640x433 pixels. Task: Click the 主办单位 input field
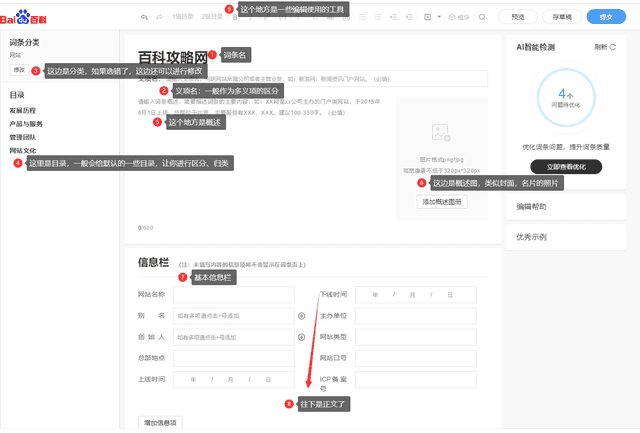pos(416,316)
